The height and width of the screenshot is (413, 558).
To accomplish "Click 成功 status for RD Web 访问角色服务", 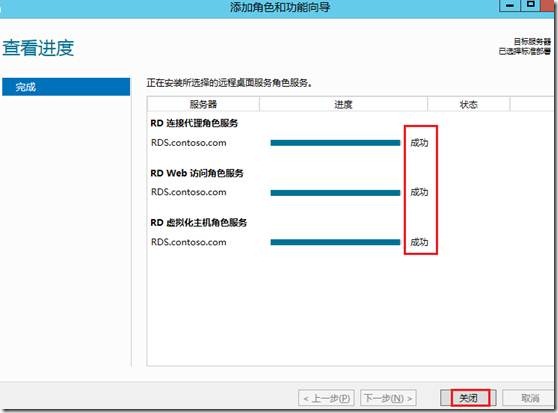I will 419,192.
